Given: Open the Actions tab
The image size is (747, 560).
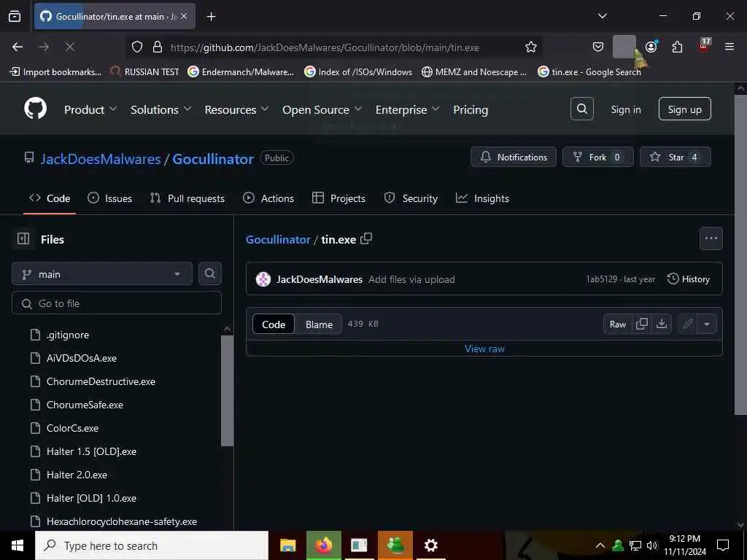Looking at the screenshot, I should [268, 198].
